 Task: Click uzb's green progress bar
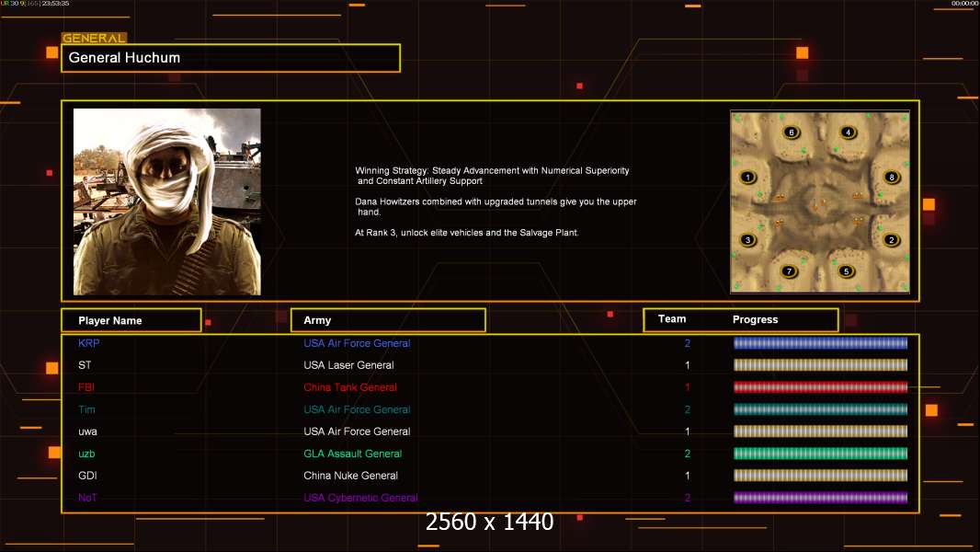pyautogui.click(x=821, y=454)
